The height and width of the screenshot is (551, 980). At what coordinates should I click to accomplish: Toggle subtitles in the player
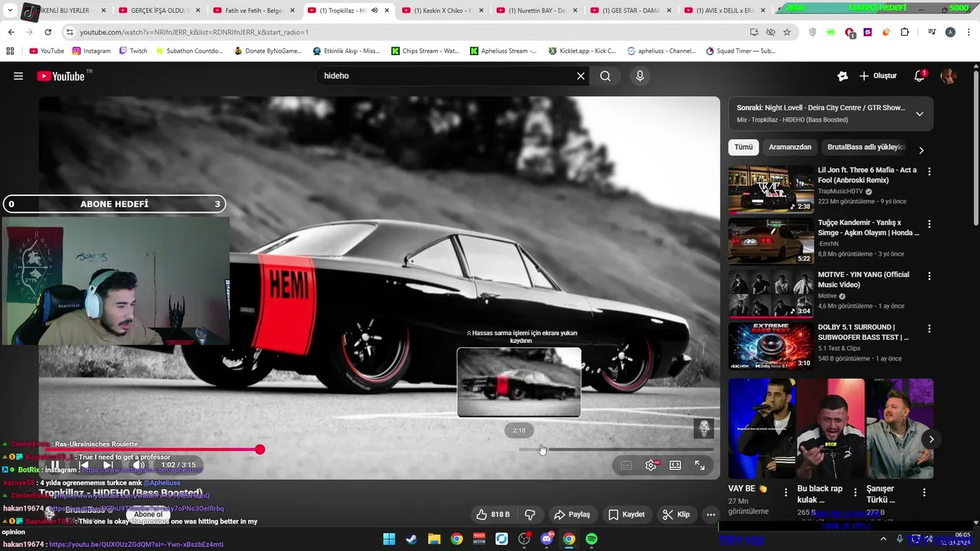[626, 465]
